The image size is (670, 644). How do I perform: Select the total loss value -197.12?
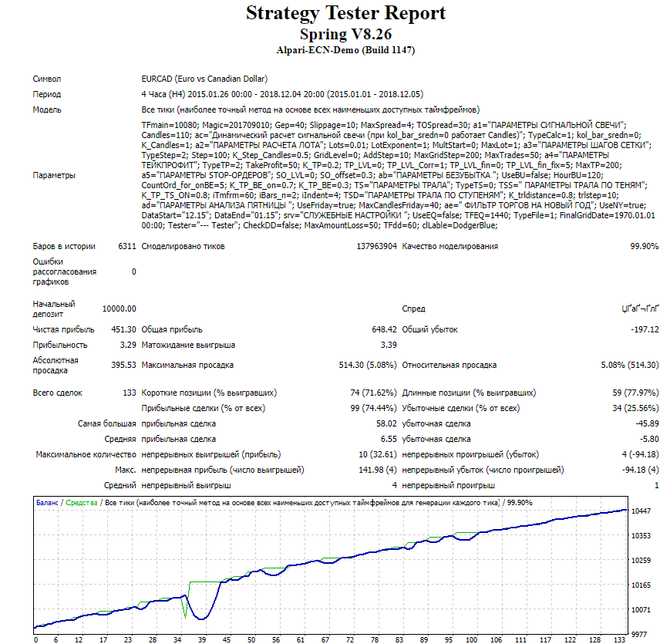(x=644, y=329)
